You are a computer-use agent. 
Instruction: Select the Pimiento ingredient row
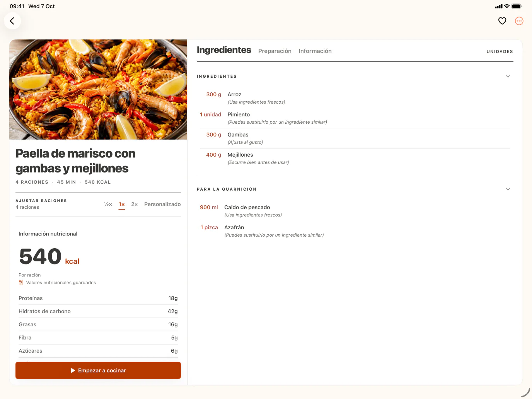pyautogui.click(x=355, y=118)
